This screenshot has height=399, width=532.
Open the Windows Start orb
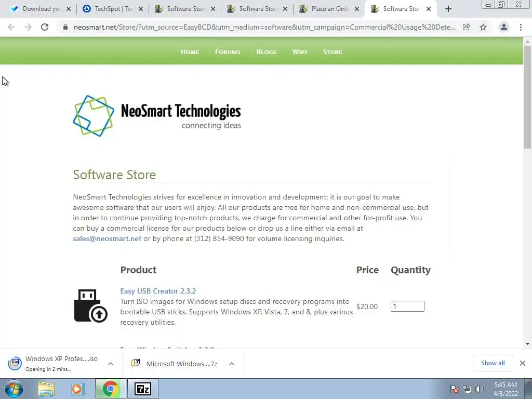pos(14,389)
